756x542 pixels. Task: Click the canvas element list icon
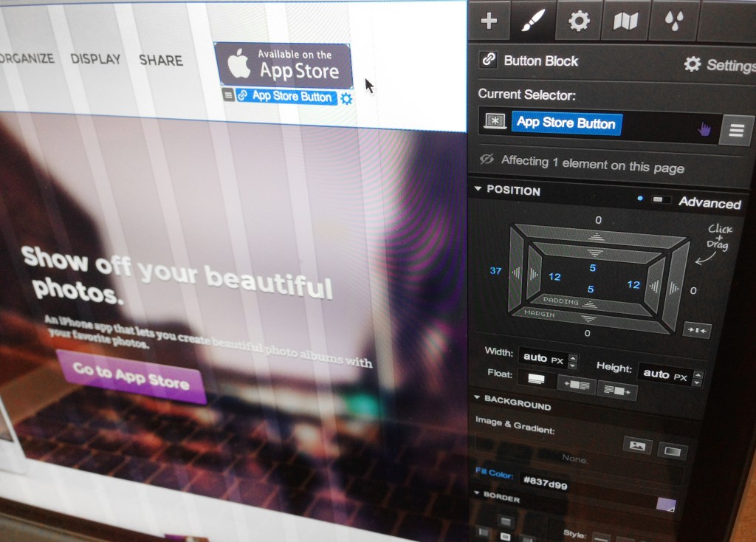pos(229,95)
